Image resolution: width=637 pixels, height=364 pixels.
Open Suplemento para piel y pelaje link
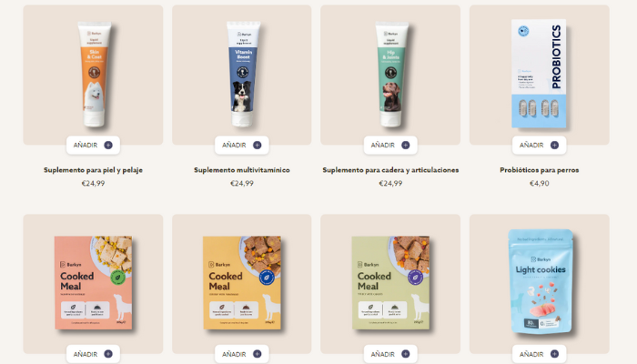pyautogui.click(x=93, y=170)
